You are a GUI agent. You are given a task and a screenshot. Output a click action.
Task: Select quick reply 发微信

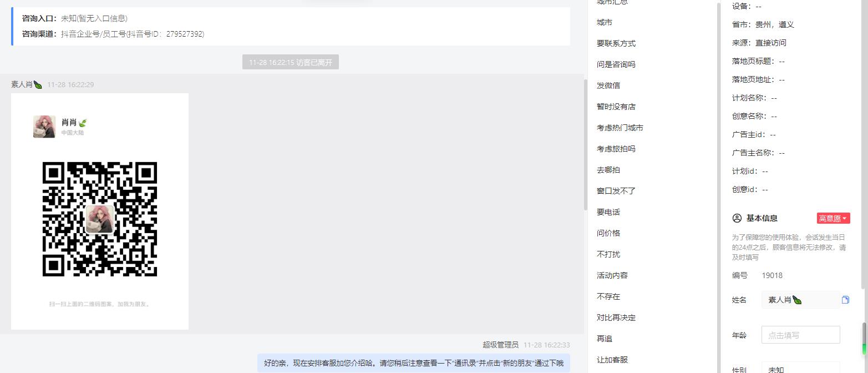click(608, 85)
